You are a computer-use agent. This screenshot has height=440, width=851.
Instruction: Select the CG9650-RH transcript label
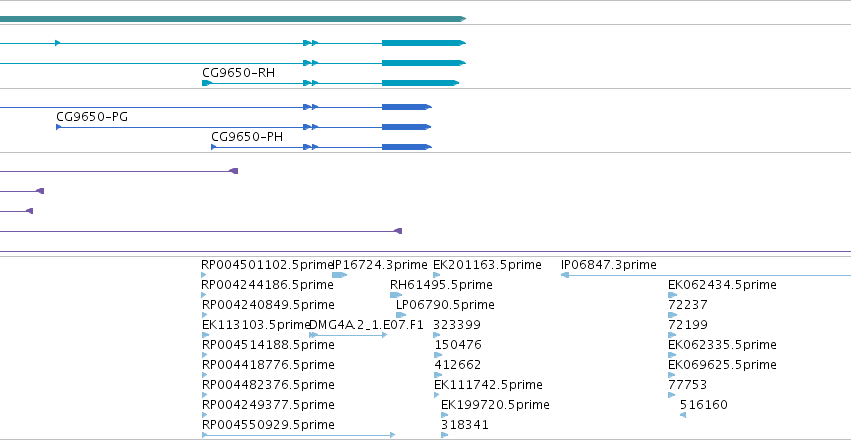point(238,73)
